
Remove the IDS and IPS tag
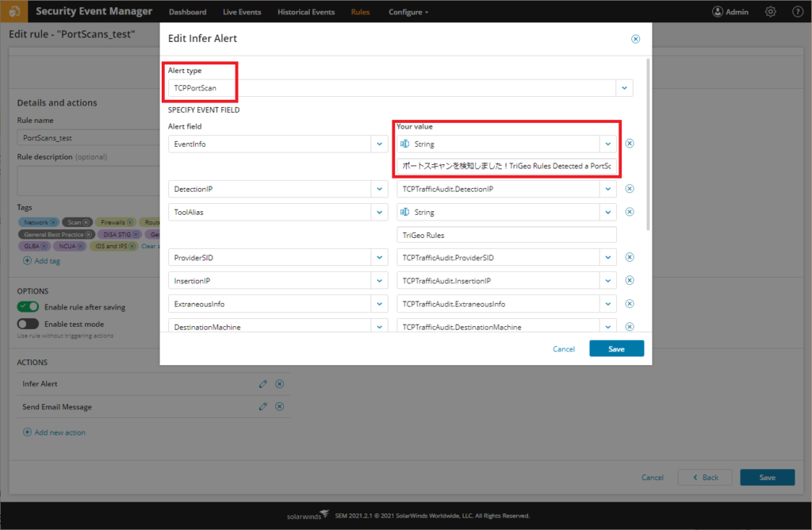point(132,246)
